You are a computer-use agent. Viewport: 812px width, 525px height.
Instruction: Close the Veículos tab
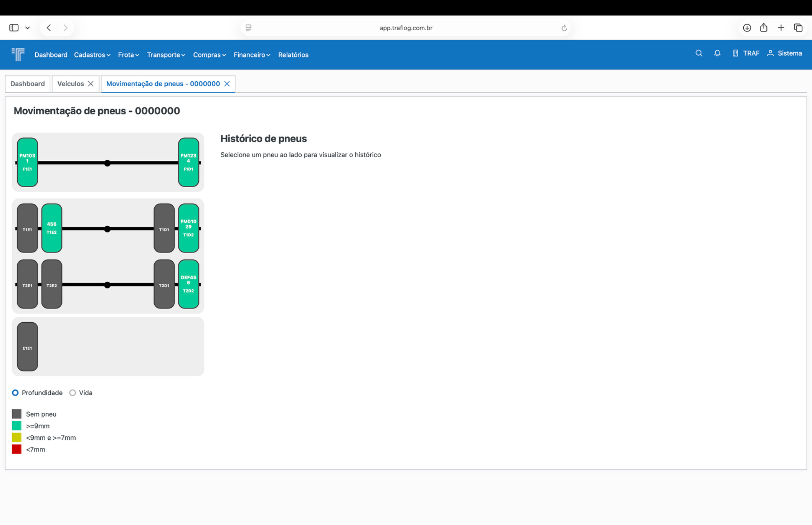91,84
